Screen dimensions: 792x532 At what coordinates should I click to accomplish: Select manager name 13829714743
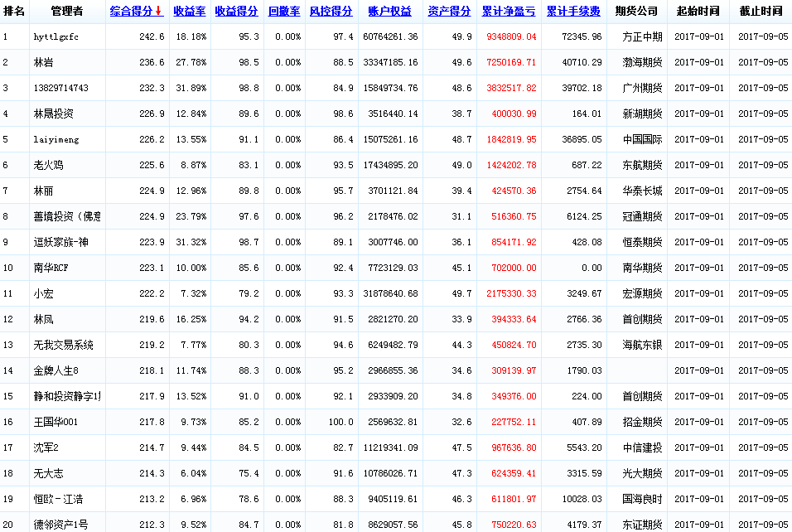coord(60,88)
